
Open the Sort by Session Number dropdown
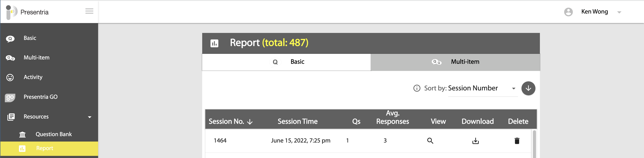click(x=483, y=88)
